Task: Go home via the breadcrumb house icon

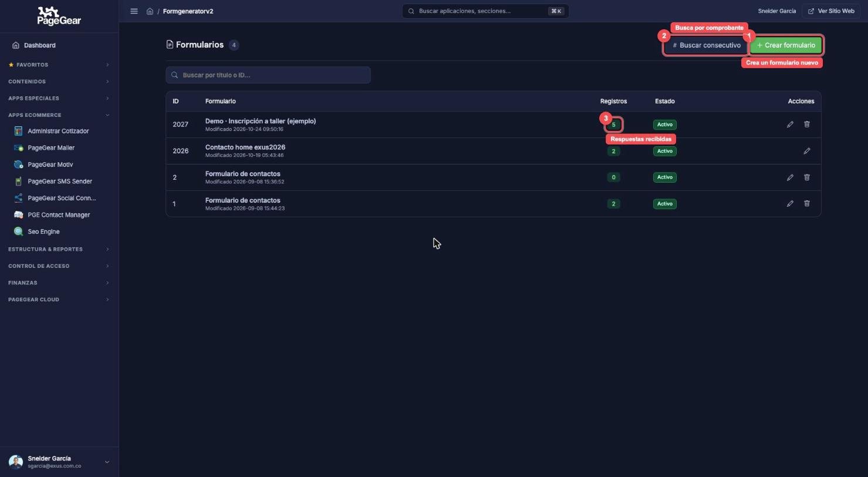Action: tap(150, 11)
